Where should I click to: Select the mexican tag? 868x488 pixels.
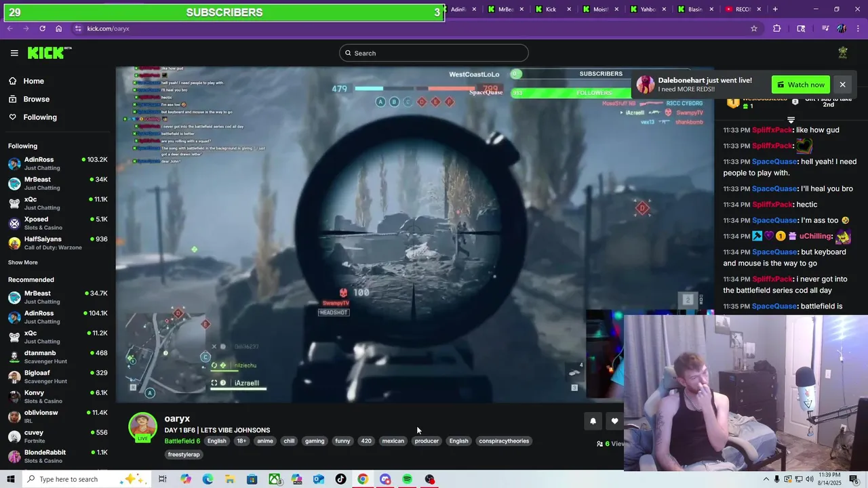point(393,441)
